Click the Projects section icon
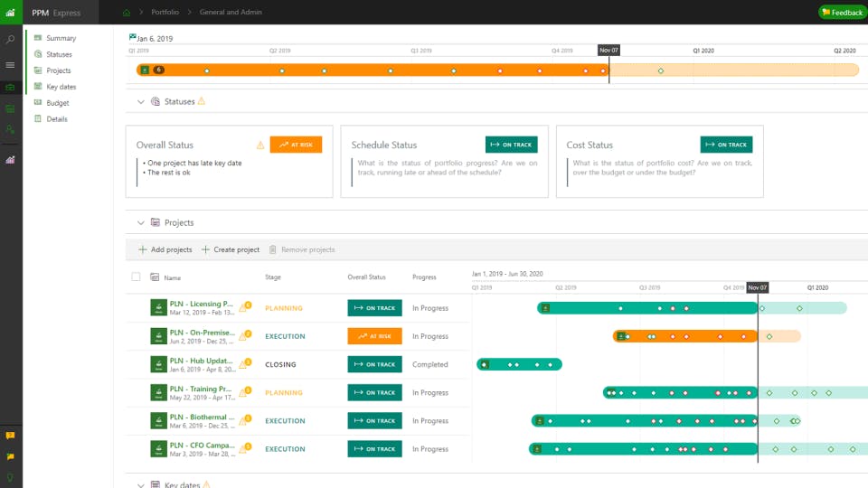Viewport: 868px width, 488px height. [x=156, y=222]
